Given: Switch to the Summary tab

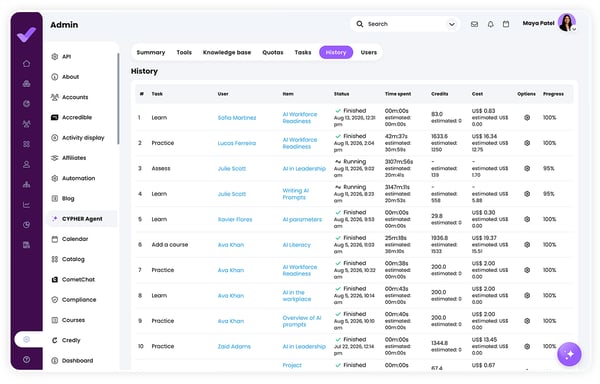Looking at the screenshot, I should 151,52.
